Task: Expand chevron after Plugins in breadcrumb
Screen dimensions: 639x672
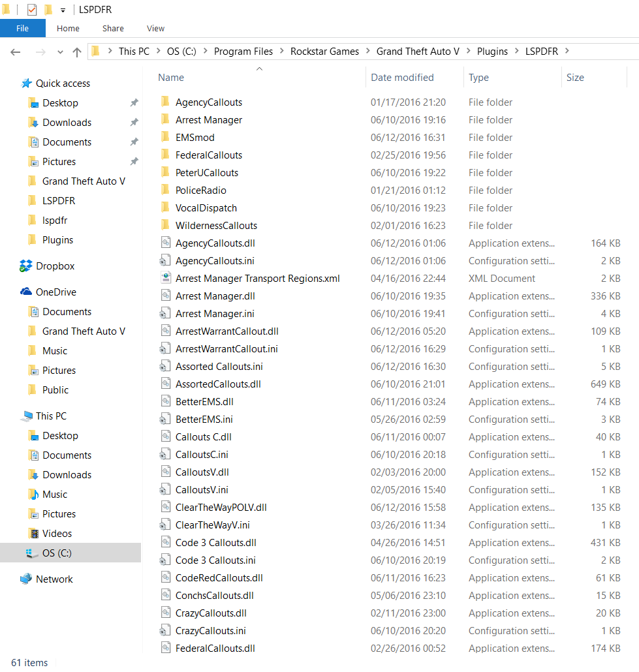Action: [x=517, y=51]
